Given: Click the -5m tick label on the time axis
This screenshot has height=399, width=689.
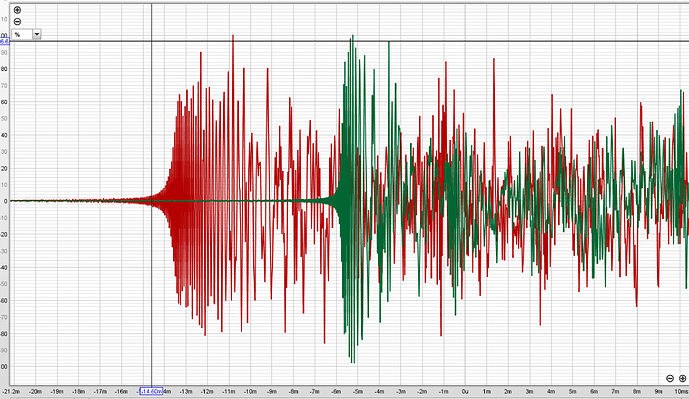Looking at the screenshot, I should pyautogui.click(x=358, y=392).
